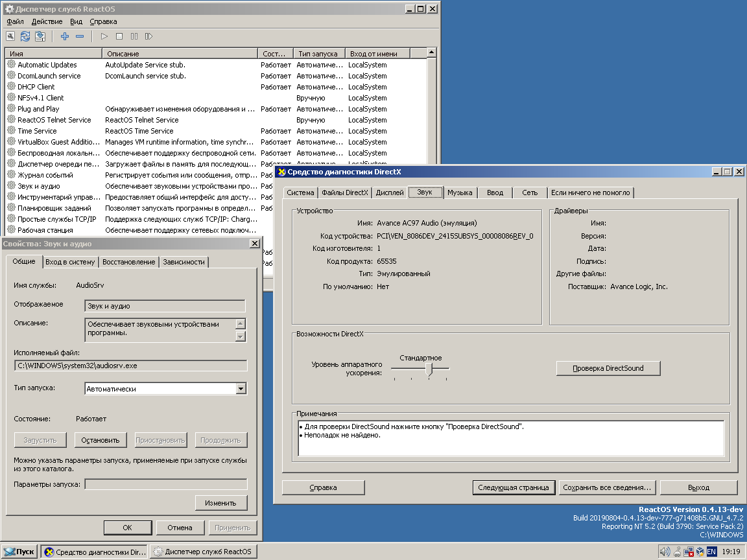Click OK in the service properties dialog
Image resolution: width=747 pixels, height=560 pixels.
click(128, 527)
